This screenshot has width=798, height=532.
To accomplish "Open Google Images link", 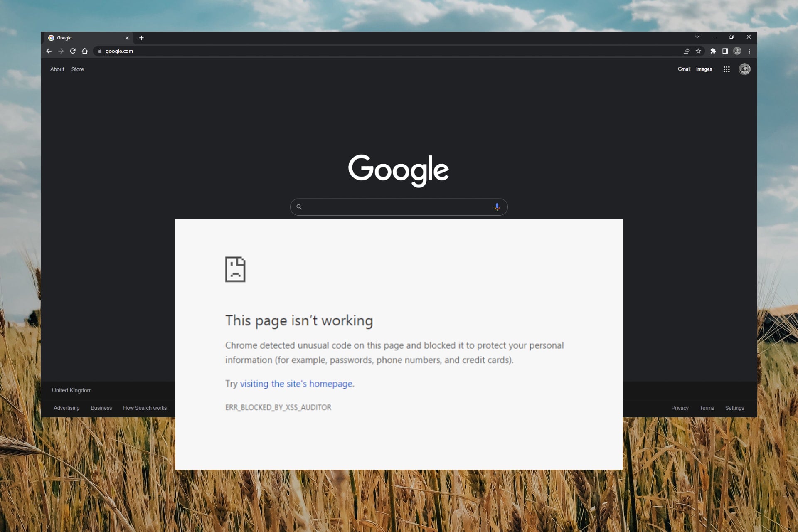I will click(x=704, y=69).
